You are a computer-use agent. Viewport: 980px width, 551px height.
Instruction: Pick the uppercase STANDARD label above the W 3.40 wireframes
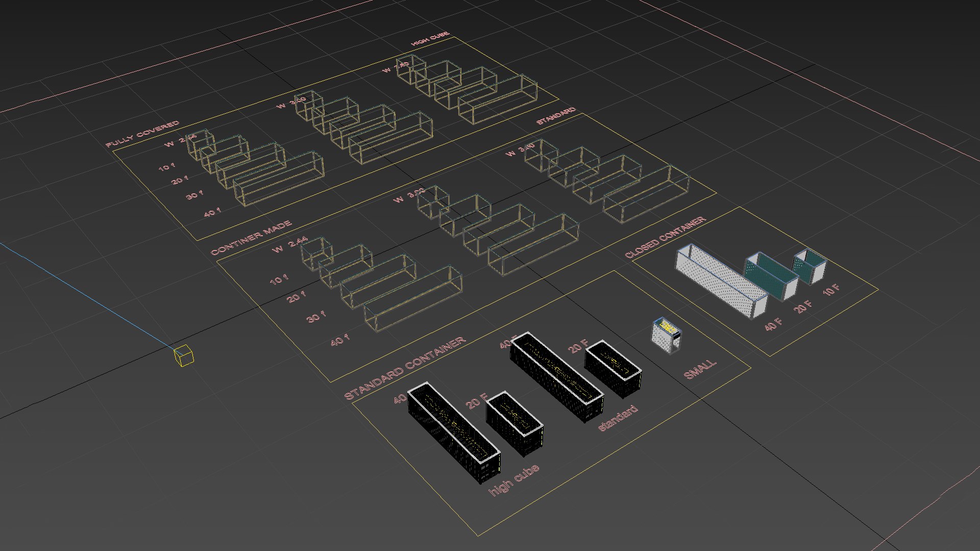click(556, 116)
